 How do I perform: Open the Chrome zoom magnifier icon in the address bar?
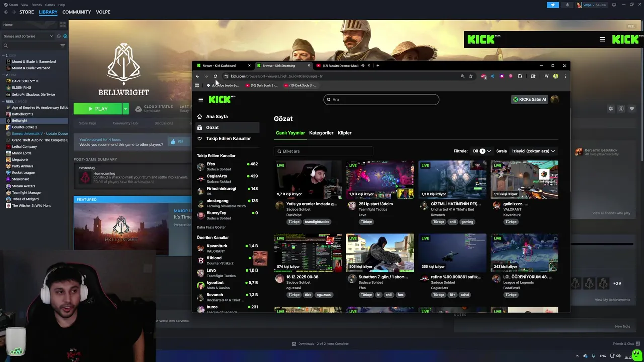click(x=462, y=76)
